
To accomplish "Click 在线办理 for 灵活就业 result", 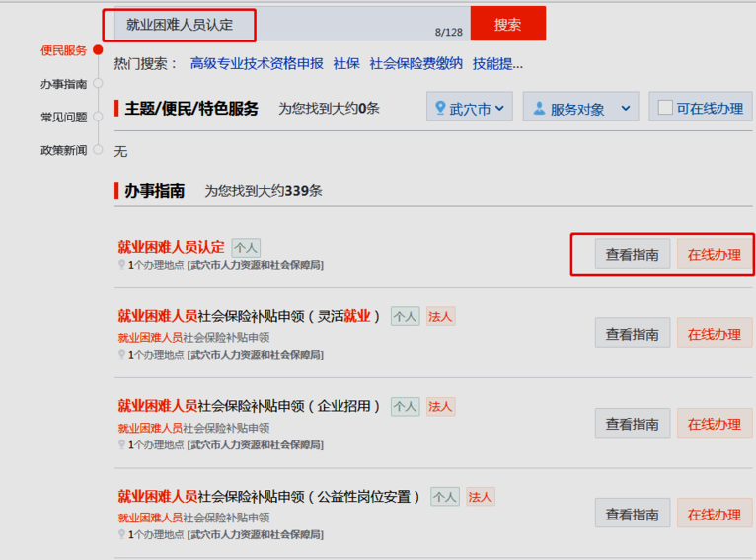I will tap(714, 333).
